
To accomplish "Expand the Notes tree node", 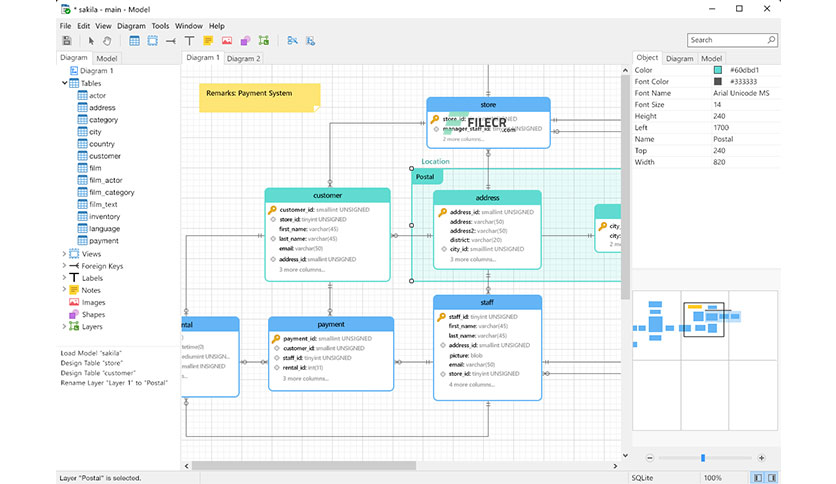I will (x=65, y=289).
